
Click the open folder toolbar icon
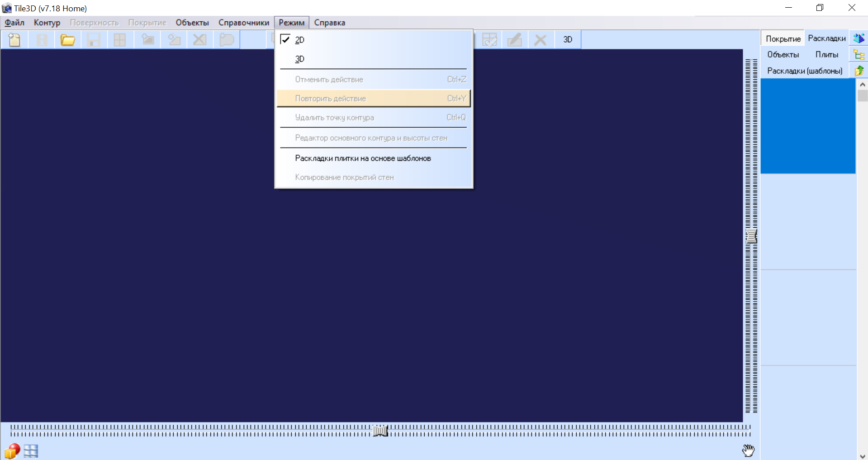(x=67, y=40)
